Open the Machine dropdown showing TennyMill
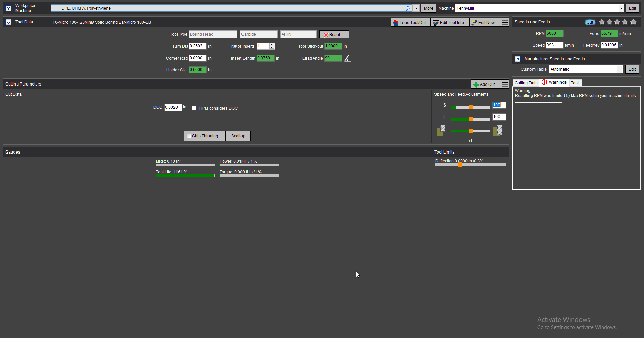Screen dimensions: 644x338 click(x=621, y=8)
